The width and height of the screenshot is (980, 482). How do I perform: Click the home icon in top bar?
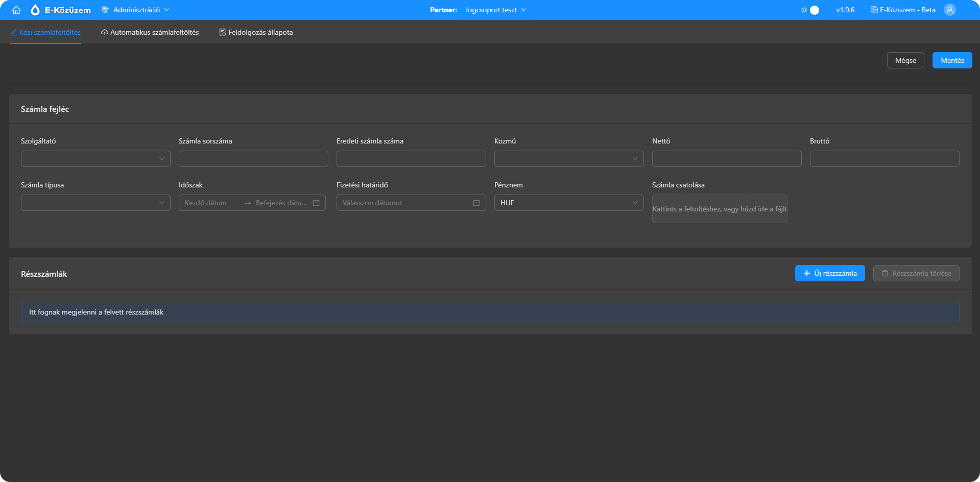point(16,10)
